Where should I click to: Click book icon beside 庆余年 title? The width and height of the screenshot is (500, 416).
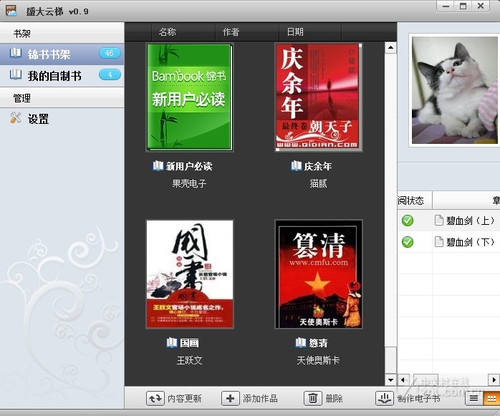(x=296, y=166)
